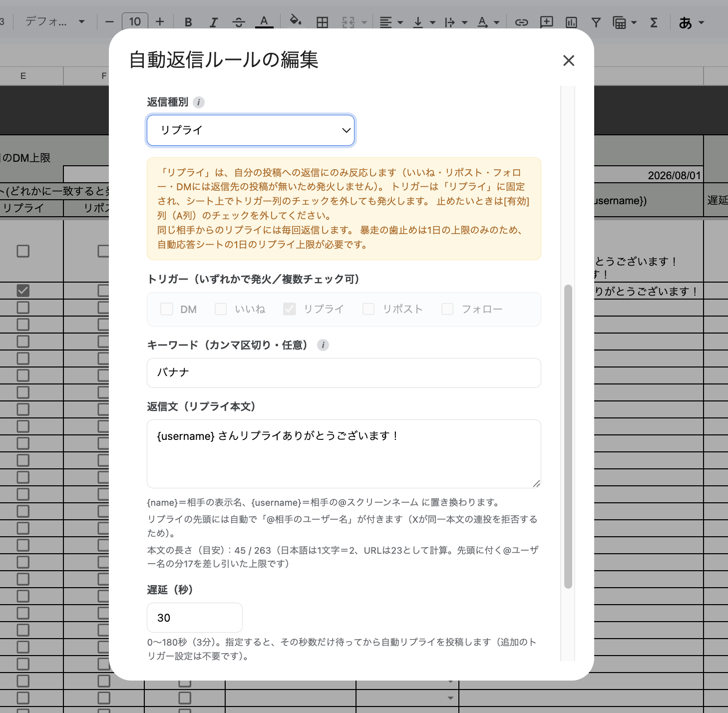
Task: Expand text rotation dropdown arrow
Action: pyautogui.click(x=496, y=22)
